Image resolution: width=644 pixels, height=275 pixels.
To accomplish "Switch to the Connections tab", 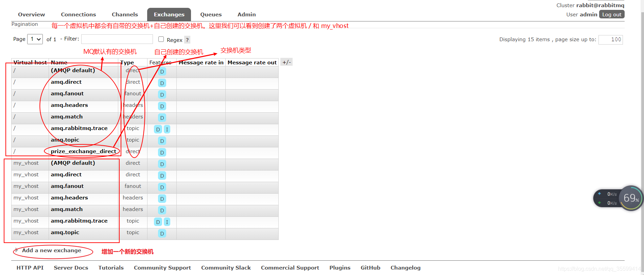I will [x=78, y=14].
